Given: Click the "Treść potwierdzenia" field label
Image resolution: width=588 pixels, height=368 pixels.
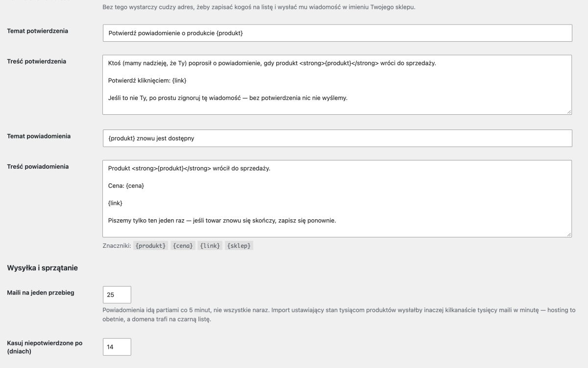Looking at the screenshot, I should click(37, 61).
